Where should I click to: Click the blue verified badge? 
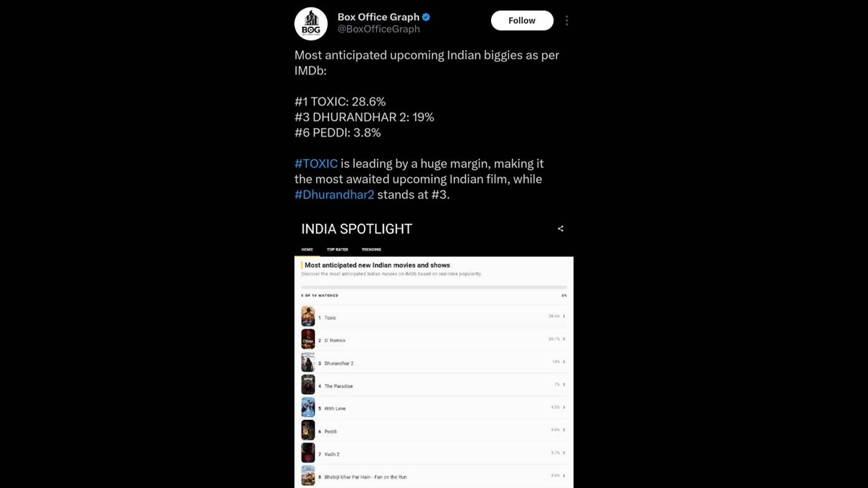[427, 17]
